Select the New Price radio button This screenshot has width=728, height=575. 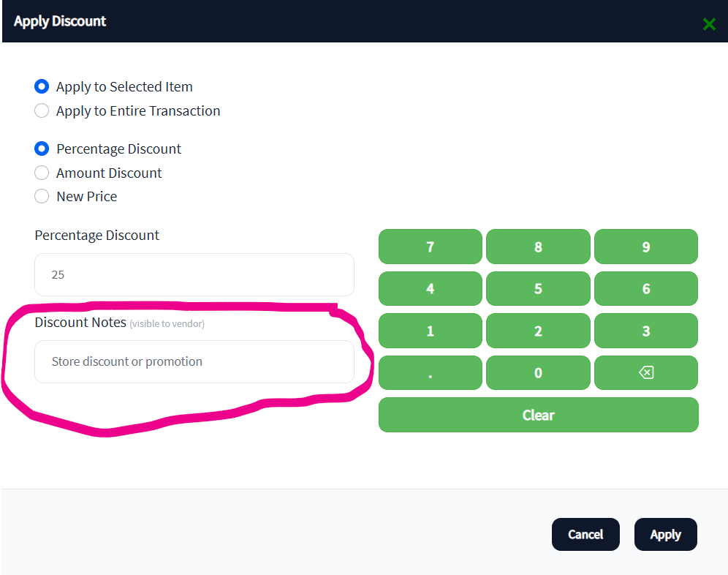click(42, 196)
